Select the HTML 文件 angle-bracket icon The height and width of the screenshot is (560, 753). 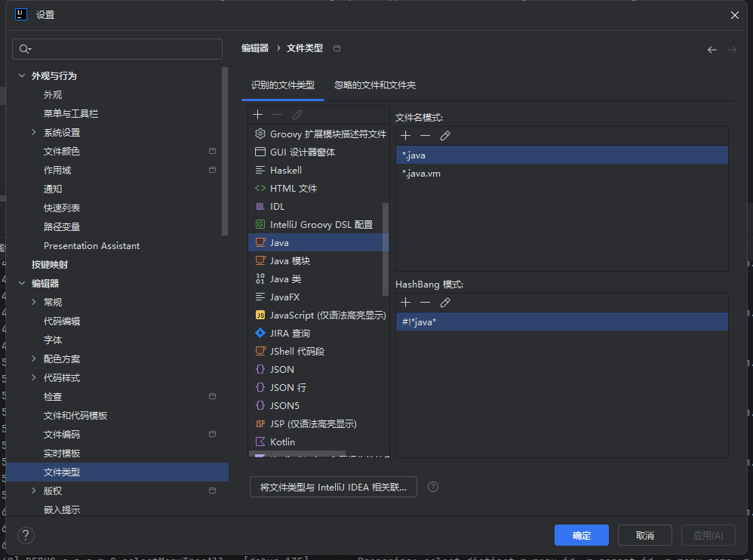coord(260,188)
